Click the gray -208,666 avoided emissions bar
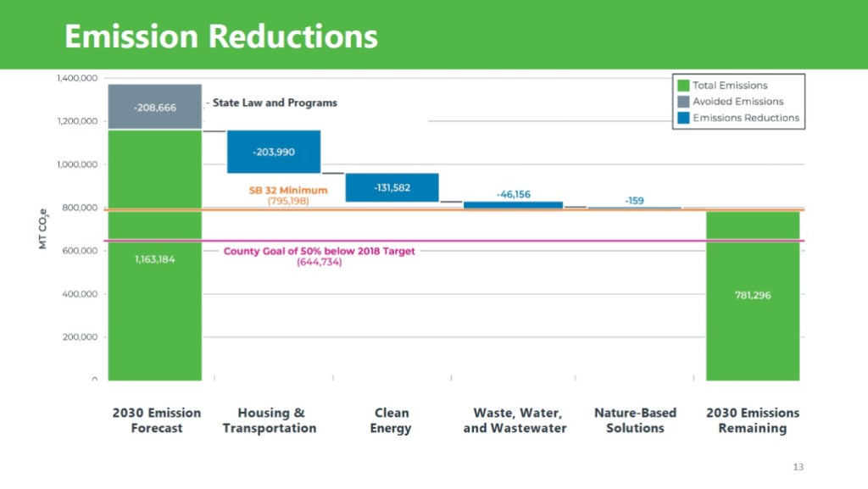This screenshot has width=868, height=489. pos(154,108)
